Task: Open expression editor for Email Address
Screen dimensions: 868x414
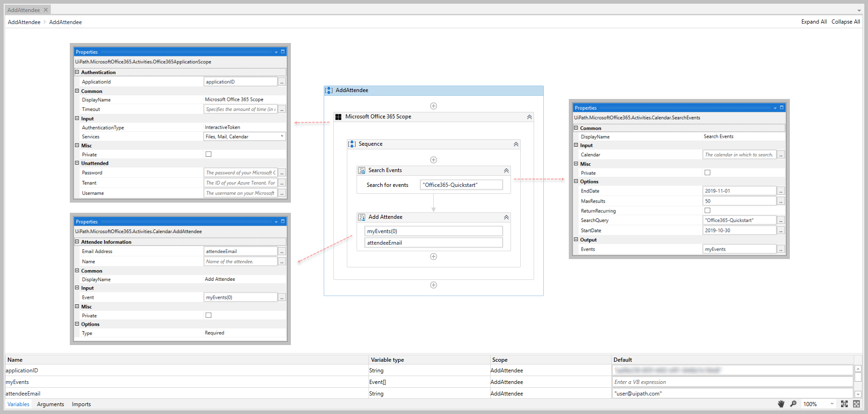Action: [282, 252]
